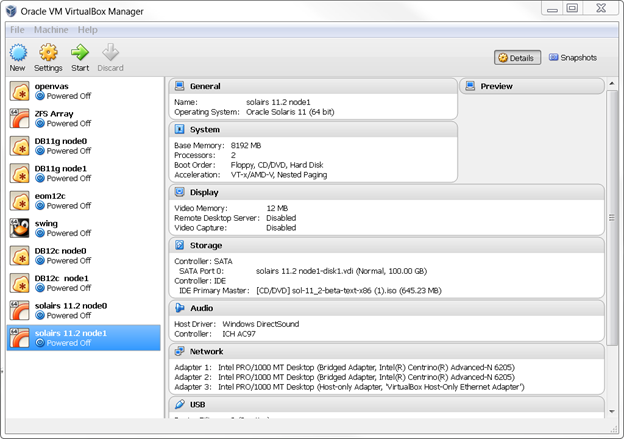Click the Storage section disk icon
Image resolution: width=624 pixels, height=439 pixels.
179,245
